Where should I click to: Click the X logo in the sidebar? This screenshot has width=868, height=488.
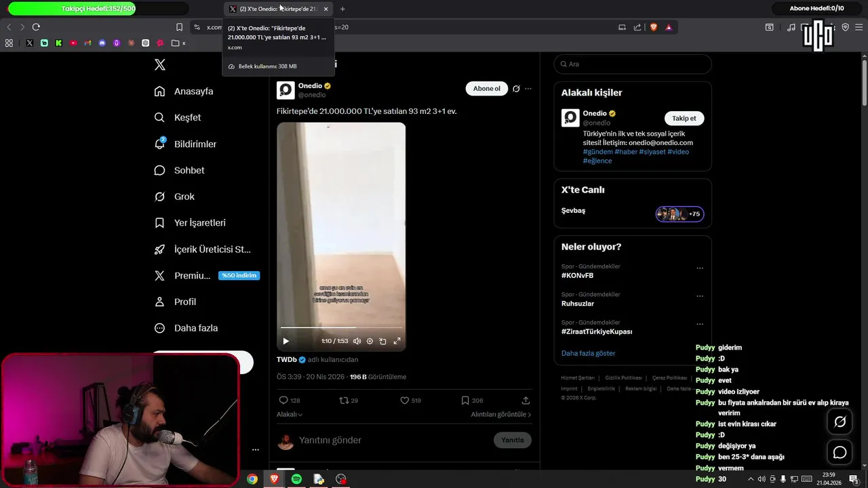pyautogui.click(x=160, y=64)
